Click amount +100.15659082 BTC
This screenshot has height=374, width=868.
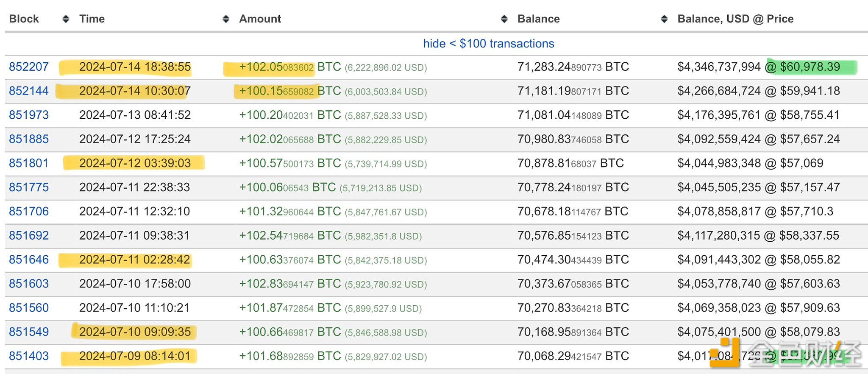click(290, 91)
